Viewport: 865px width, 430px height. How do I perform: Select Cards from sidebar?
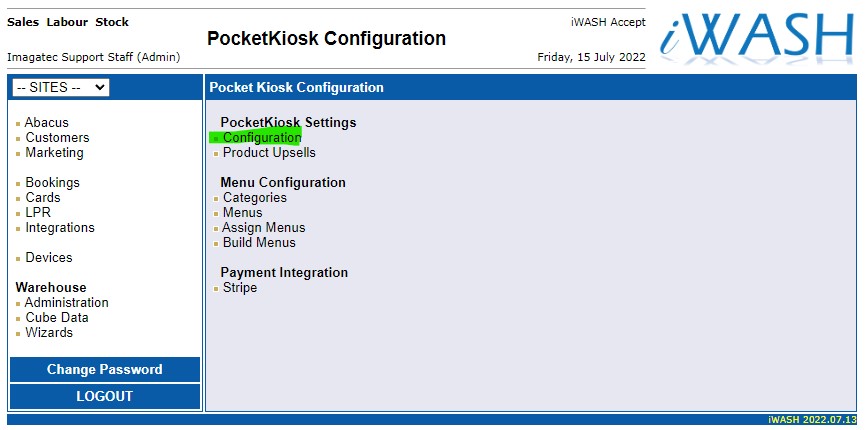pyautogui.click(x=43, y=198)
